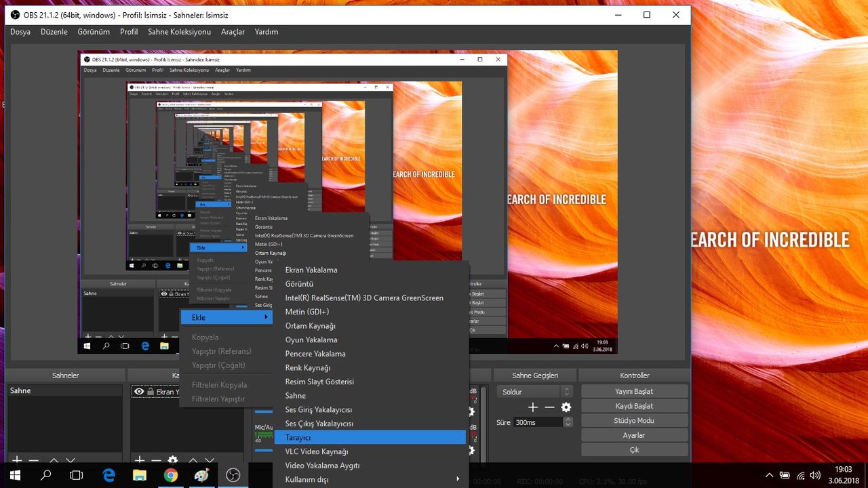This screenshot has width=868, height=488.
Task: Start streaming with Yayını Başlat
Action: [634, 391]
